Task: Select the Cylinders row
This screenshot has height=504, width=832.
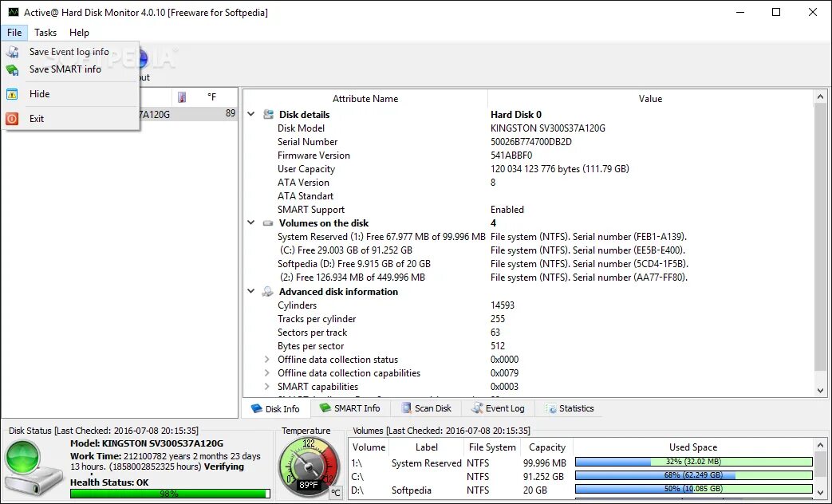Action: coord(528,305)
